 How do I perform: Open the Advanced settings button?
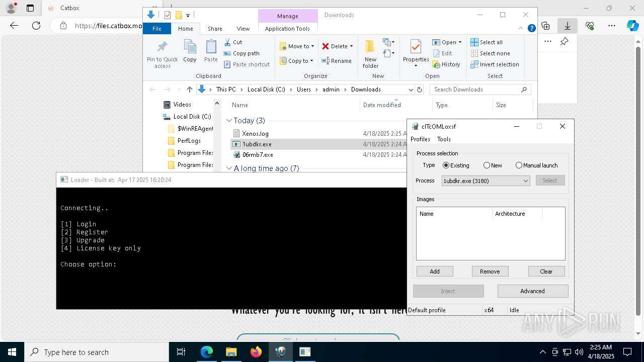click(x=533, y=291)
